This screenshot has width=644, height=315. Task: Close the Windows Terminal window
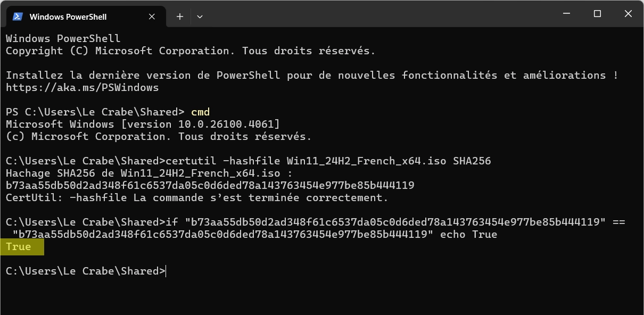point(628,14)
